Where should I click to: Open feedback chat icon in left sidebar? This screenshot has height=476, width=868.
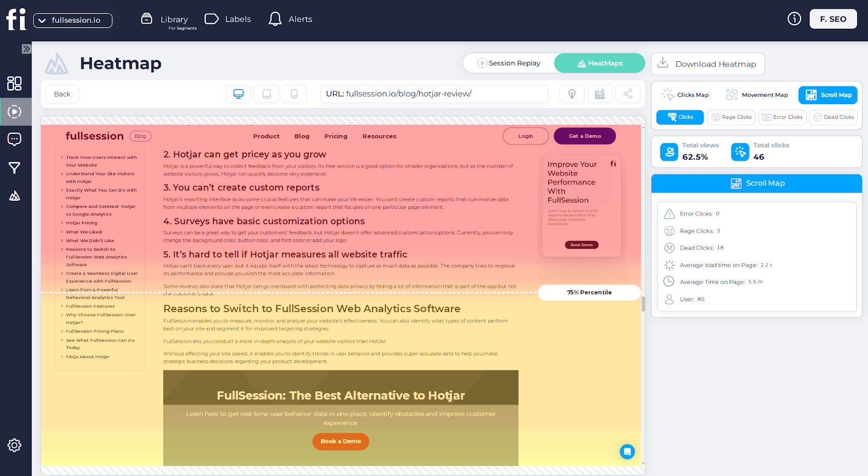(15, 139)
